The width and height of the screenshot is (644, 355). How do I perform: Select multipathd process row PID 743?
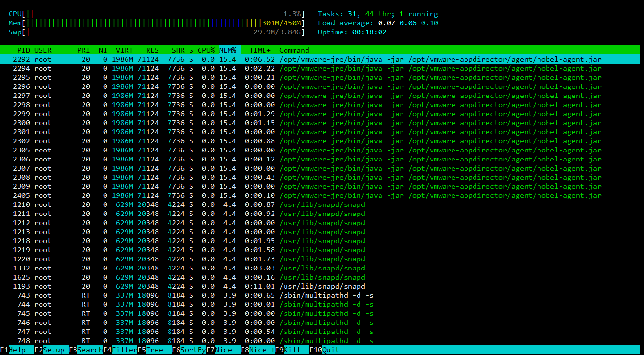(320, 295)
